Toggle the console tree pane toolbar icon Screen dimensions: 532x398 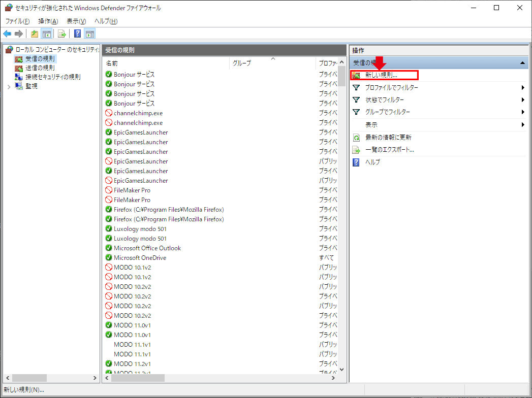46,34
